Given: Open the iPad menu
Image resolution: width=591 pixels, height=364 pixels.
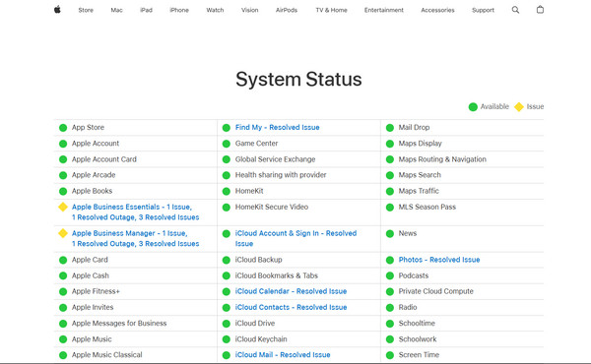Looking at the screenshot, I should point(146,10).
